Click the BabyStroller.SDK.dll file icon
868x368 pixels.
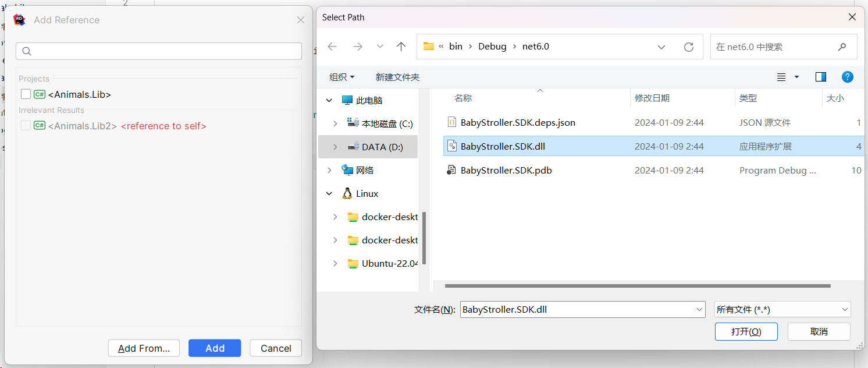coord(451,146)
